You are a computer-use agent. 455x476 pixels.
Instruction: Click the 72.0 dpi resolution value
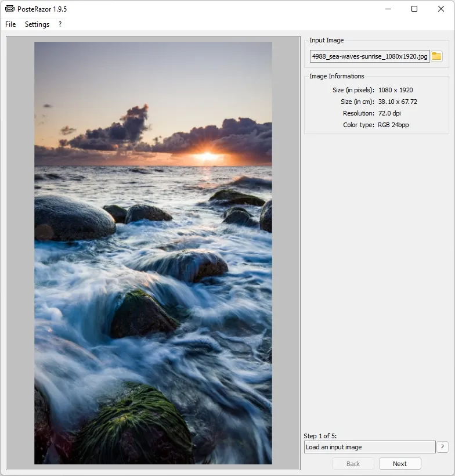[x=389, y=113]
